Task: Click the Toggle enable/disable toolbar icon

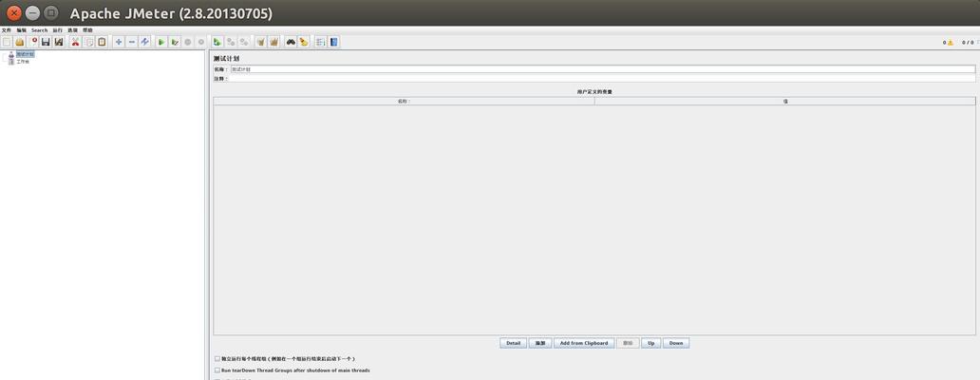Action: tap(145, 42)
